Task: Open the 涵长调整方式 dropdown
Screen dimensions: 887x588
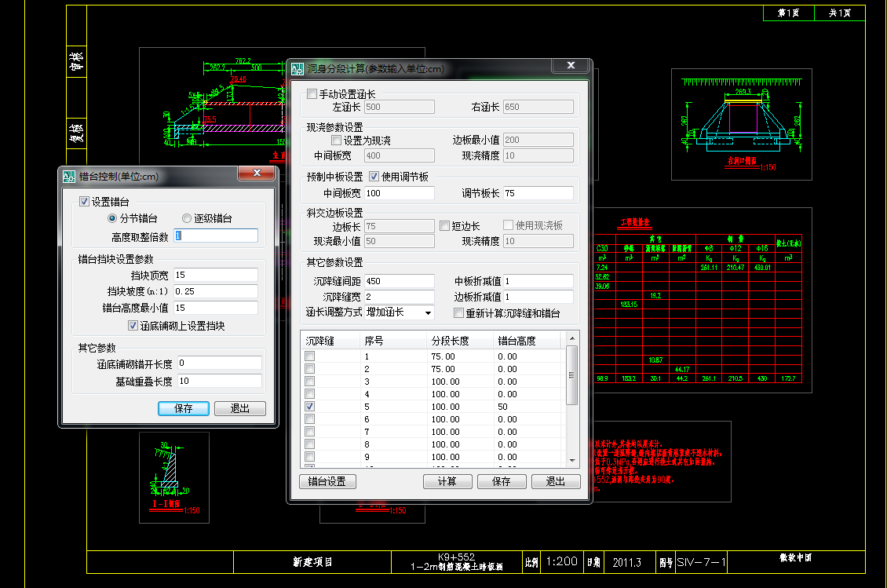Action: coord(429,312)
